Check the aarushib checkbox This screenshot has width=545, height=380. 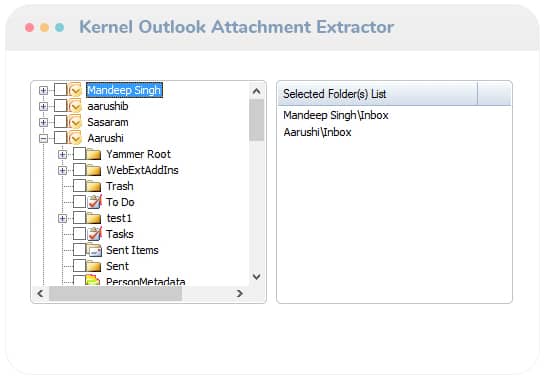(x=60, y=106)
